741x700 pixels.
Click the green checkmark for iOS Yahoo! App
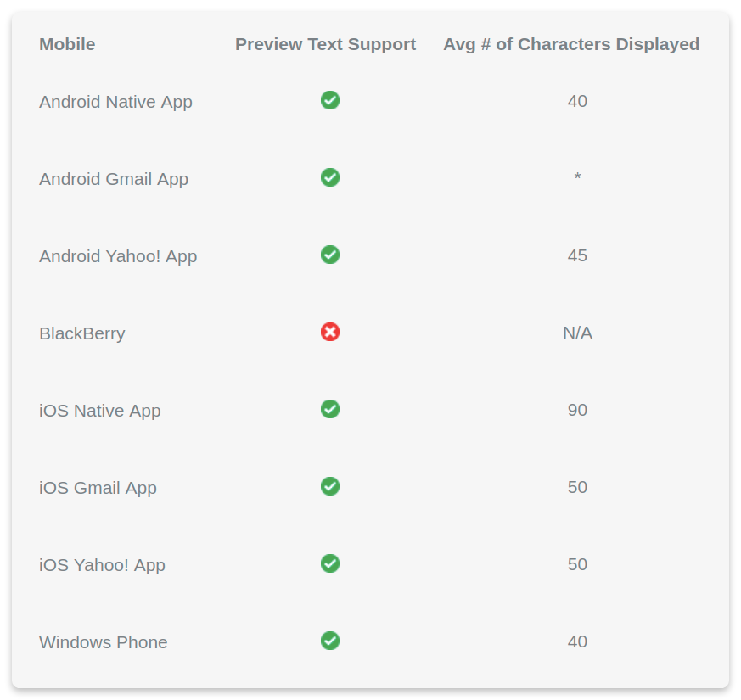click(330, 563)
